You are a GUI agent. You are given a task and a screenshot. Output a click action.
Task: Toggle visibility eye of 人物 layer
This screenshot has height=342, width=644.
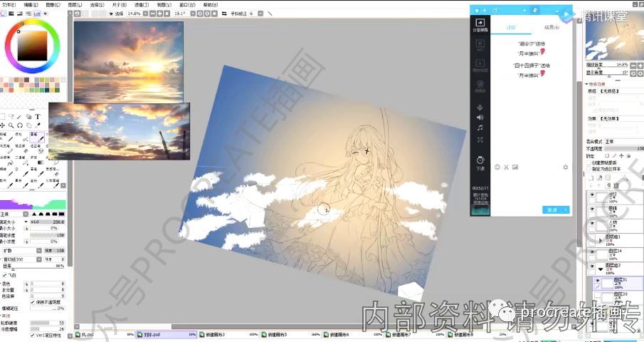click(592, 224)
